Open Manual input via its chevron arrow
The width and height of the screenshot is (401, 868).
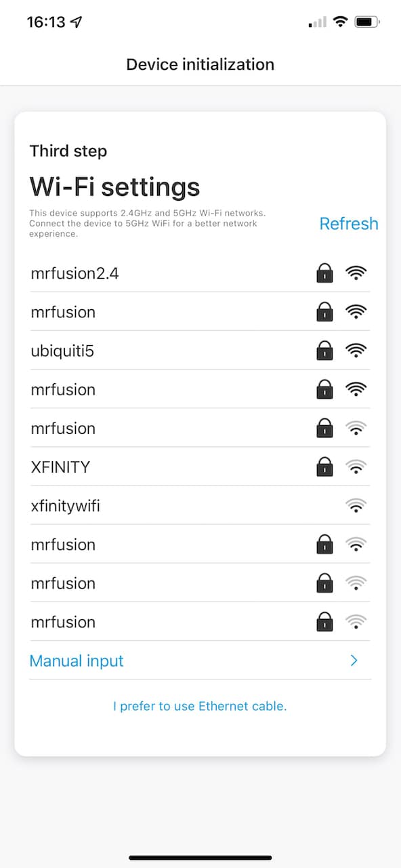tap(354, 660)
